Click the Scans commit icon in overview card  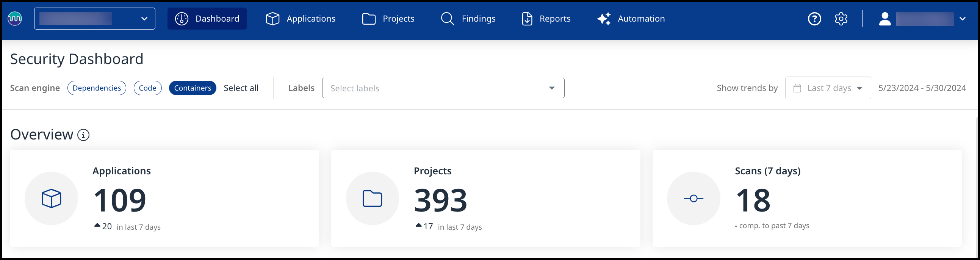click(x=693, y=198)
